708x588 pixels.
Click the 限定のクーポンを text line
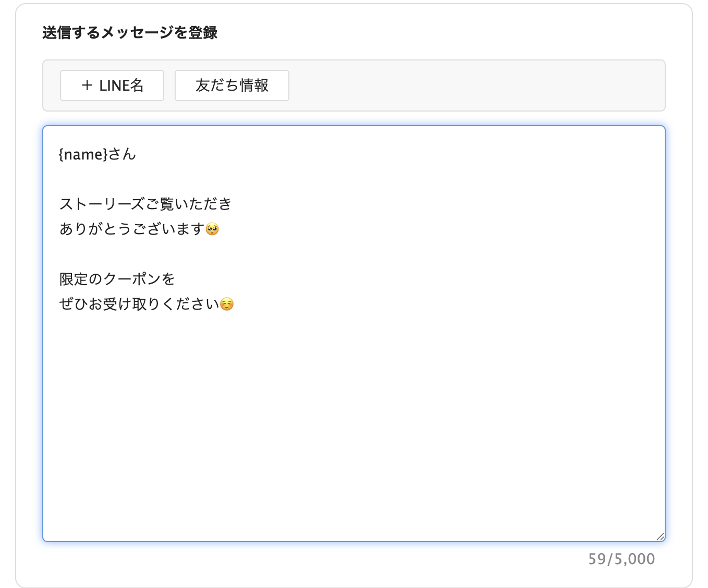click(117, 279)
